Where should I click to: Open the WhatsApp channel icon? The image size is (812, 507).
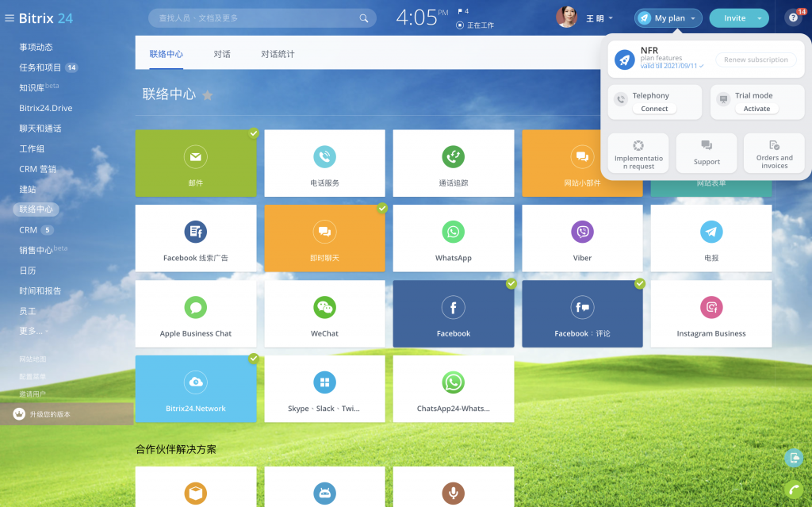[453, 232]
